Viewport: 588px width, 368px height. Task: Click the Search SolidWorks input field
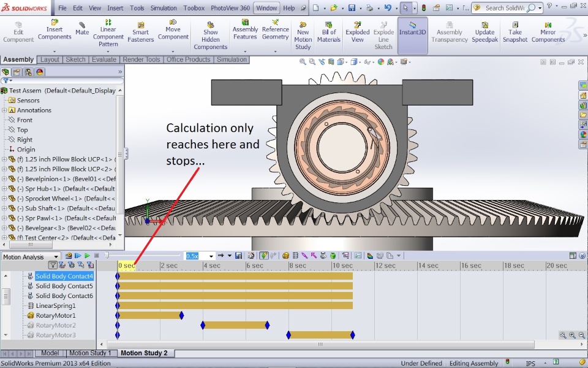pyautogui.click(x=504, y=8)
